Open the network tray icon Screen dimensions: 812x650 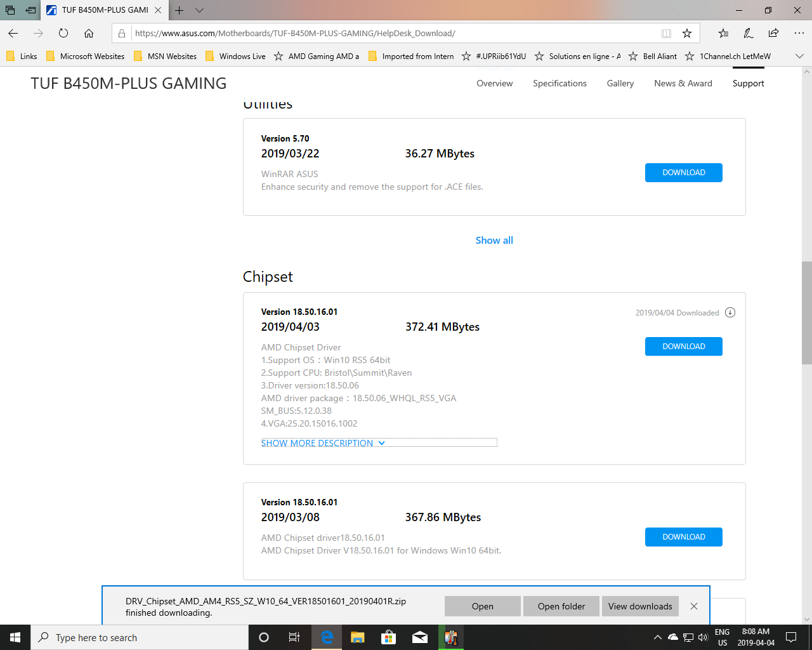[688, 637]
